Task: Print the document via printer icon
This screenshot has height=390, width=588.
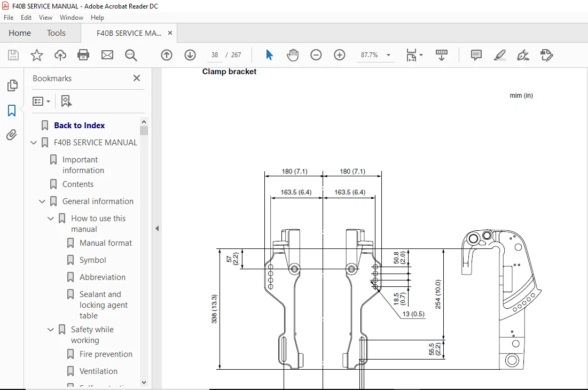Action: point(83,55)
